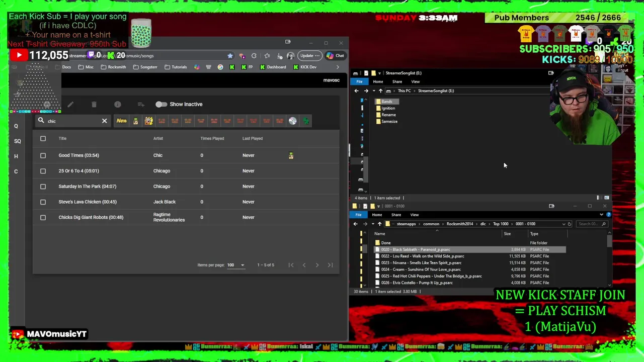
Task: Open the Items per page 100 dropdown
Action: [x=236, y=265]
